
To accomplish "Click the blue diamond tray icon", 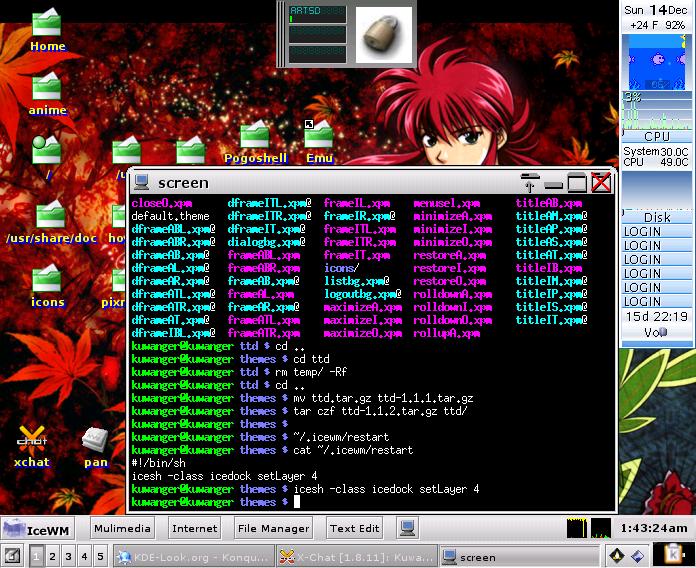I will pyautogui.click(x=638, y=556).
